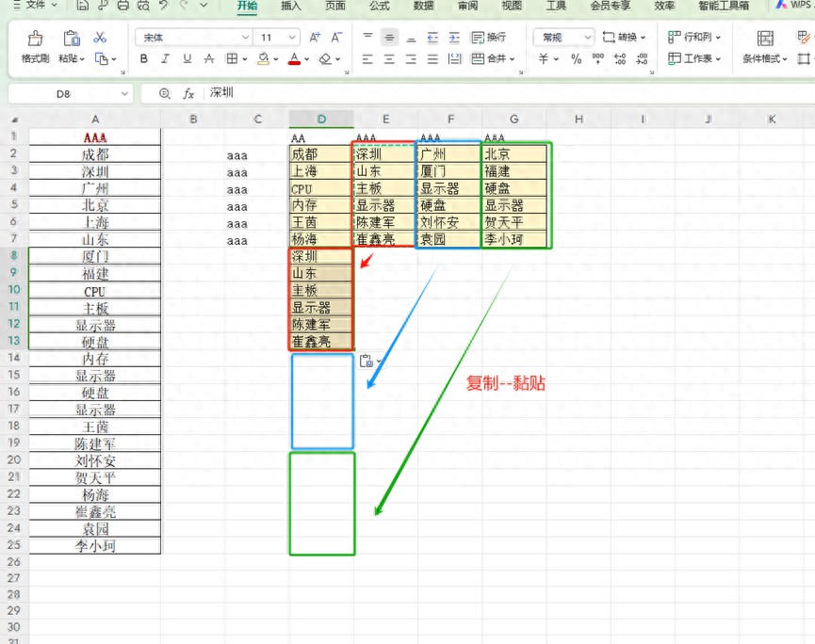Toggle middle vertical alignment

coord(389,38)
